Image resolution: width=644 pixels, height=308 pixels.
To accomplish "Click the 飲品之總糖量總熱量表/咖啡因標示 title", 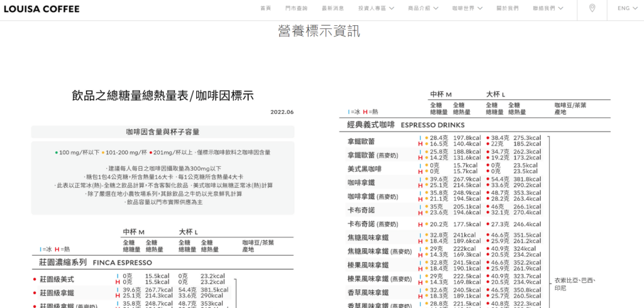I will (163, 96).
